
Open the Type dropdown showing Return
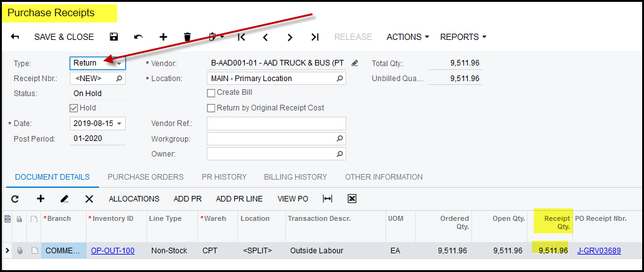(119, 63)
